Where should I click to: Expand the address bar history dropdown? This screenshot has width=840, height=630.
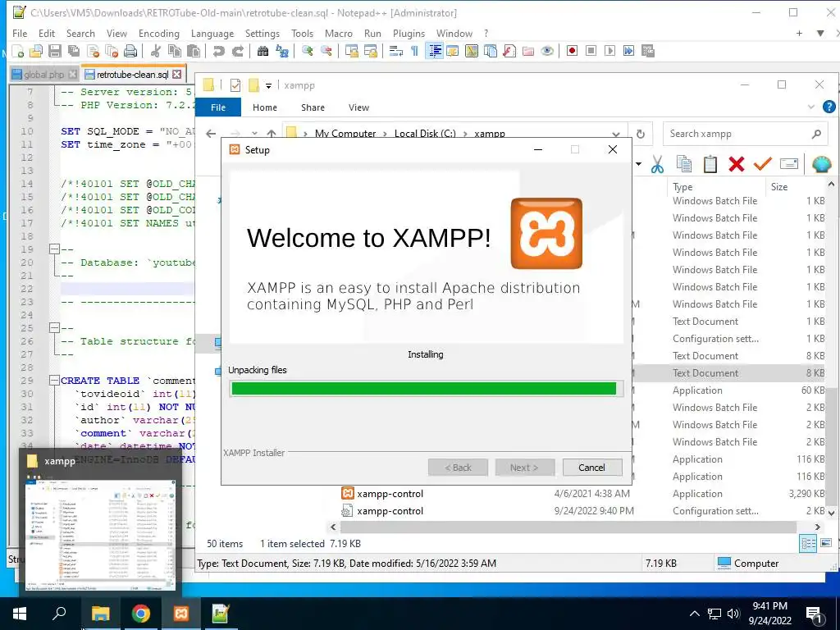616,134
